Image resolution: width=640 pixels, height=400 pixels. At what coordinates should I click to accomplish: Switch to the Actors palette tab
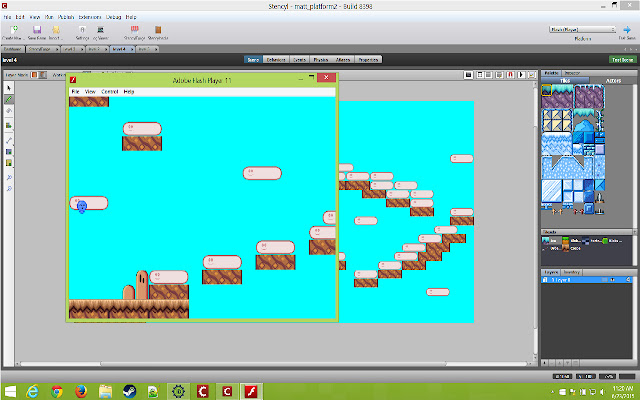point(613,81)
